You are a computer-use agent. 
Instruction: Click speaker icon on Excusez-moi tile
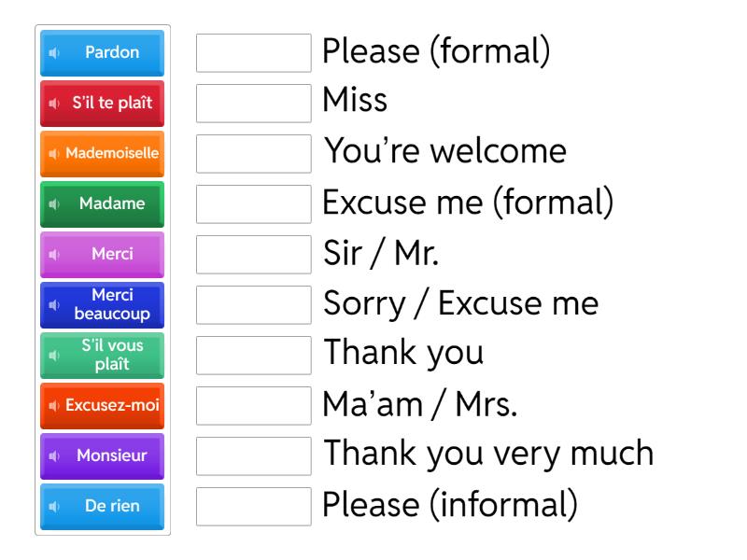coord(54,406)
